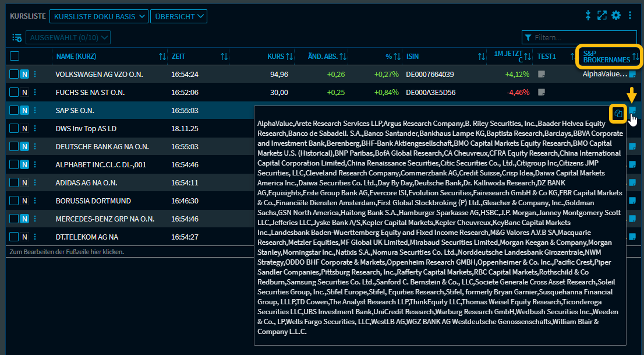Viewport: 644px width, 355px height.
Task: Open the row menu dots for Borussia Dortmund
Action: 34,201
